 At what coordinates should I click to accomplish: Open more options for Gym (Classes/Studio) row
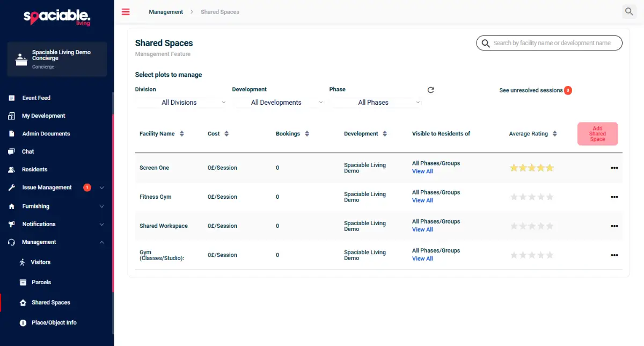614,255
